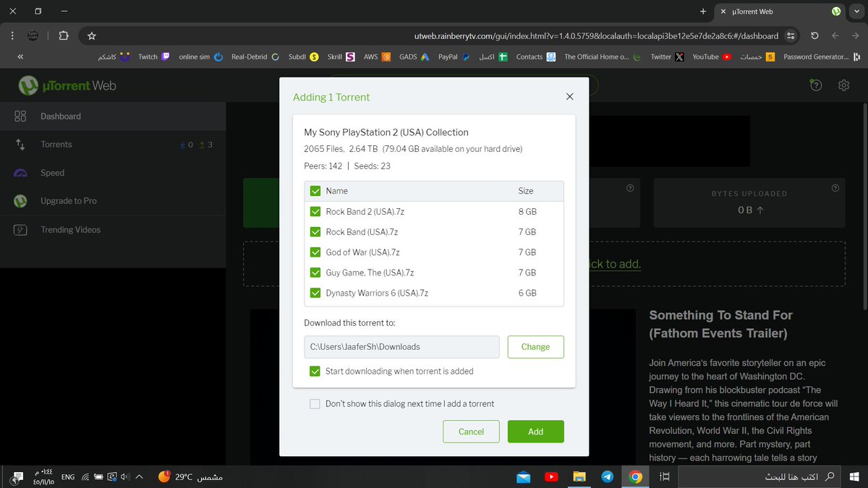868x488 pixels.
Task: Sort file list by Size column
Action: click(526, 191)
